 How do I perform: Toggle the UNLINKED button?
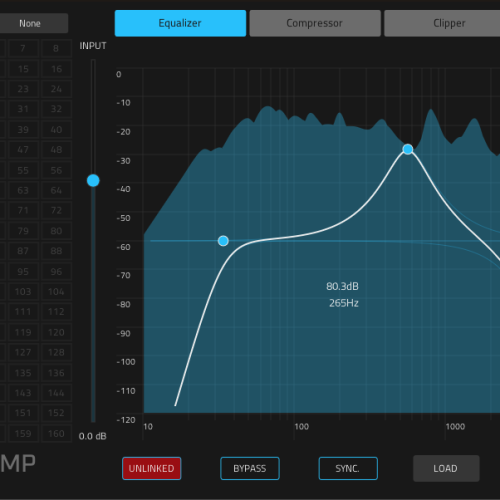click(152, 468)
